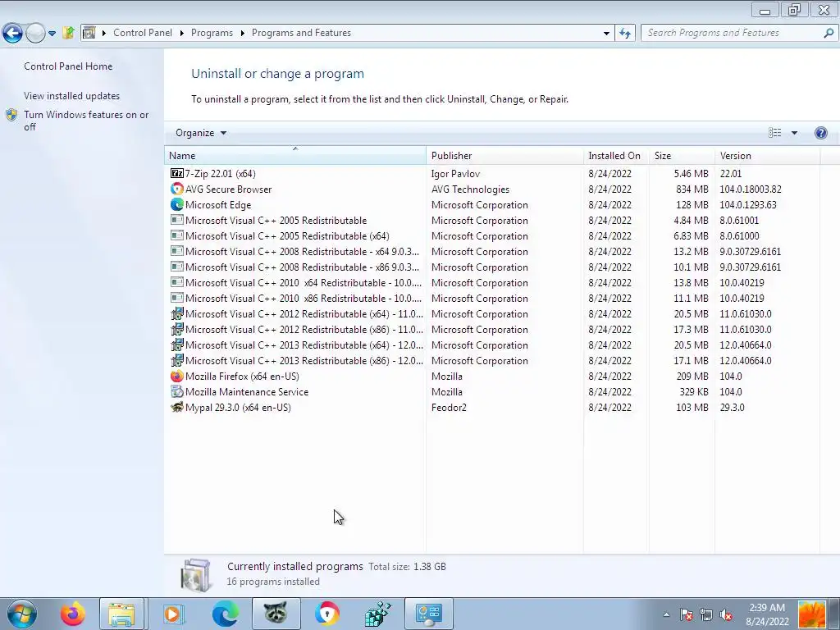Viewport: 840px width, 630px height.
Task: Click the change view icon
Action: tap(774, 133)
